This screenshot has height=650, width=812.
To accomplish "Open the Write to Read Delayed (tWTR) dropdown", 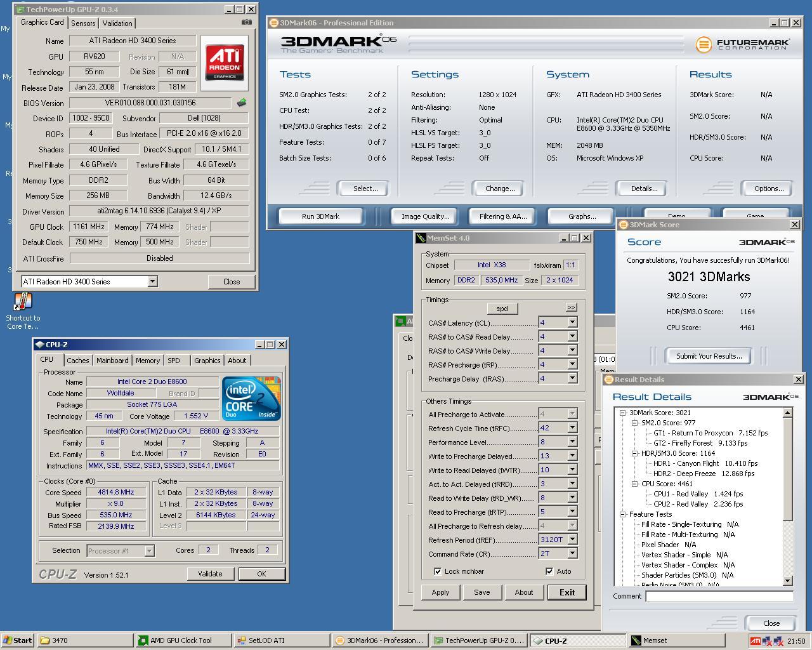I will pyautogui.click(x=572, y=470).
